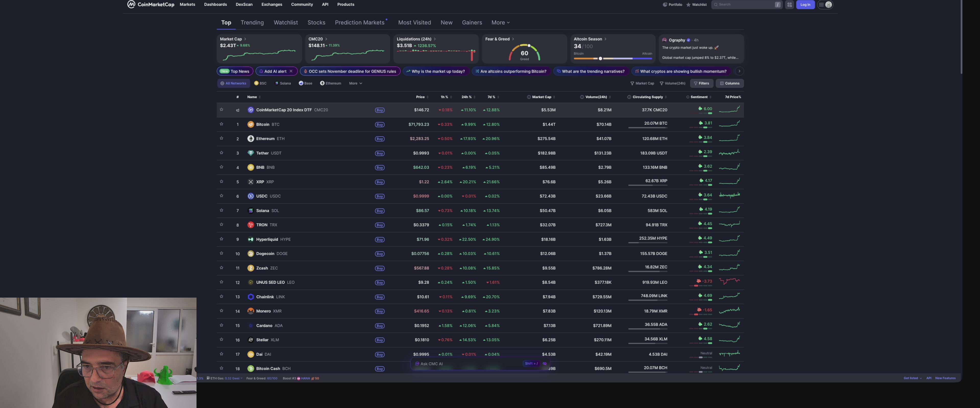Click the XRP coin logo
This screenshot has width=980, height=408.
click(x=250, y=182)
